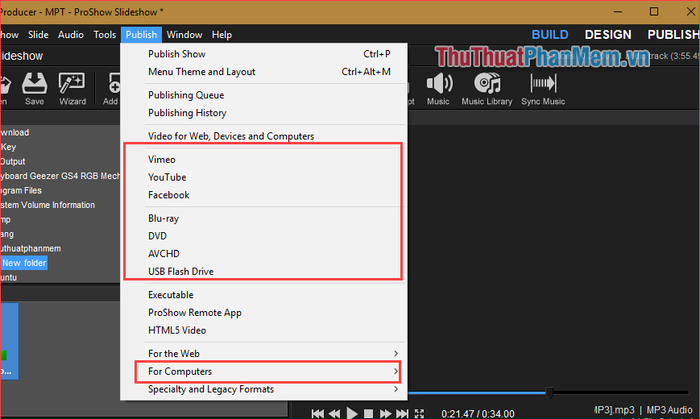This screenshot has width=700, height=420.
Task: Stop the slideshow preview
Action: (x=368, y=413)
